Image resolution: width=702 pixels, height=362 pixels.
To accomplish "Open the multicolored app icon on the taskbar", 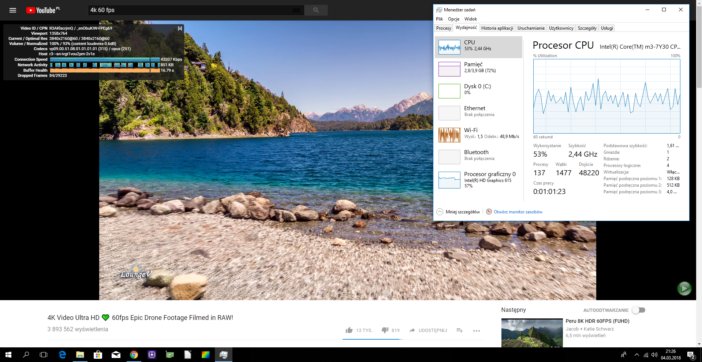I will pyautogui.click(x=205, y=355).
